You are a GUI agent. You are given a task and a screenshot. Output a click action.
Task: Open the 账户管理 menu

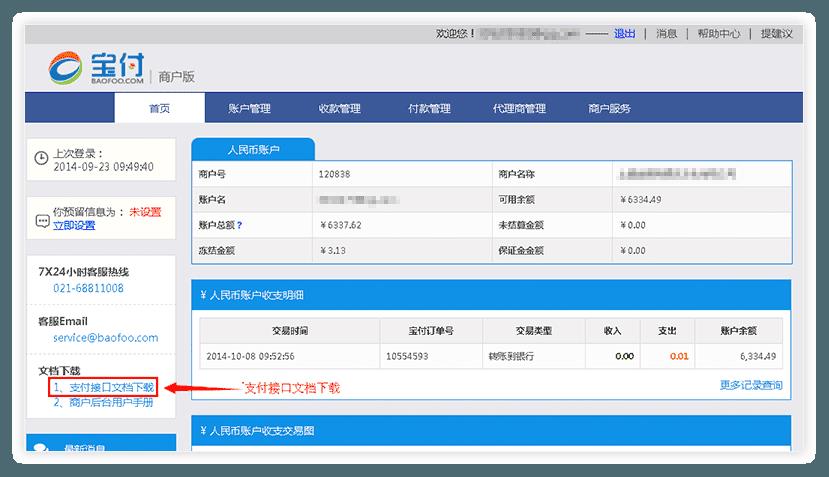[x=250, y=108]
